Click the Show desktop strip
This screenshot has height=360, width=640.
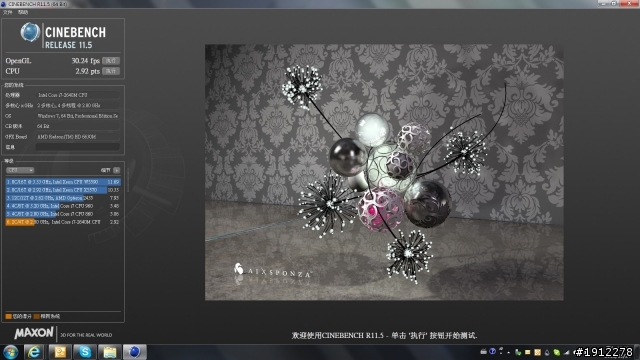(x=637, y=352)
